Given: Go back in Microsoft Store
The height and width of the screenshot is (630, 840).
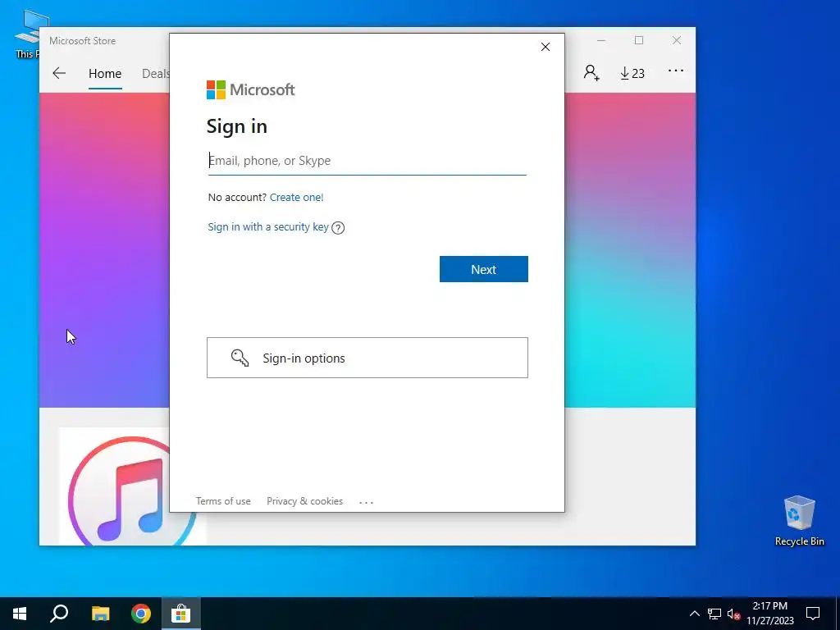Looking at the screenshot, I should pos(59,73).
